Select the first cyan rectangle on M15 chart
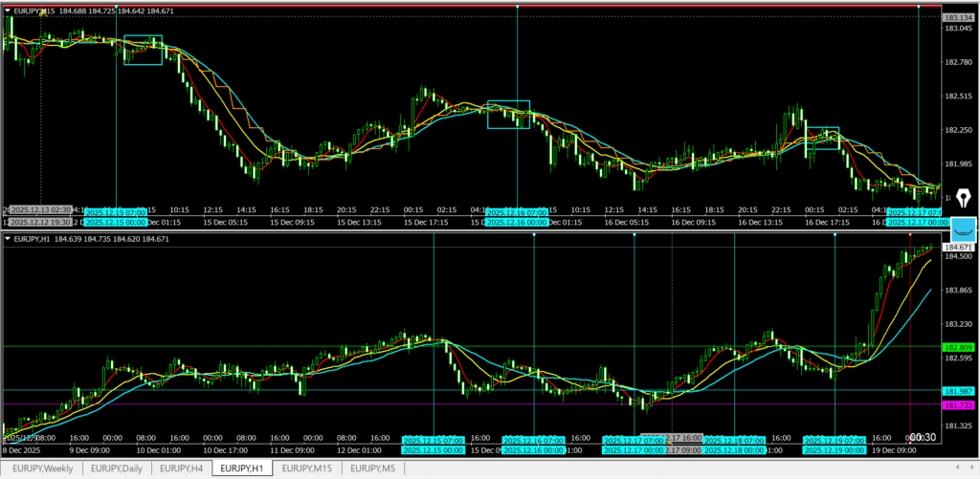The height and width of the screenshot is (479, 980). [143, 50]
